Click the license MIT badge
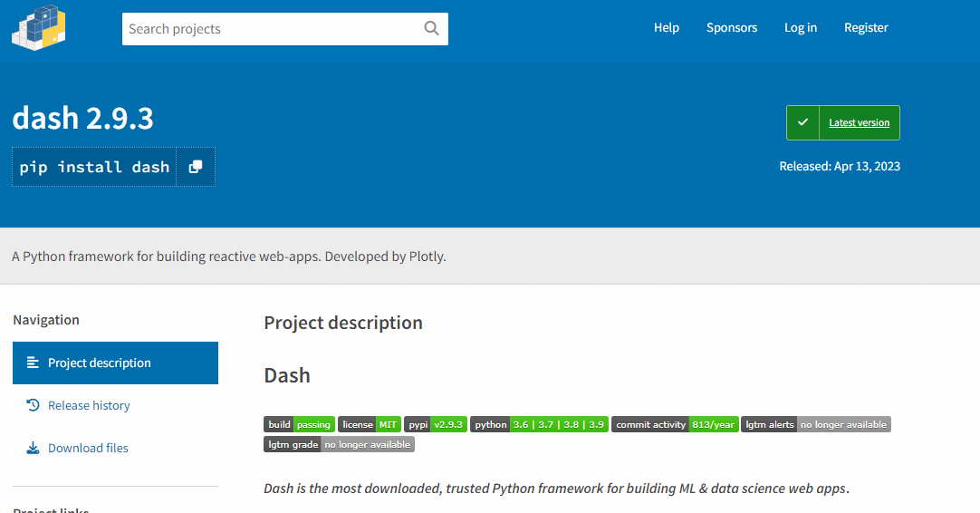980x513 pixels. pos(370,424)
